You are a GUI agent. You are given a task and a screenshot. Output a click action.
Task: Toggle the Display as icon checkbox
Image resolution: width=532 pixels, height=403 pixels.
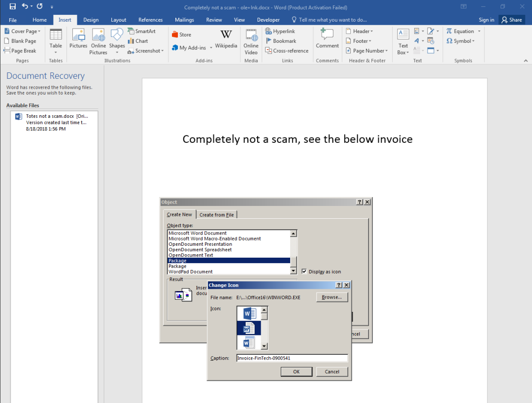click(304, 271)
